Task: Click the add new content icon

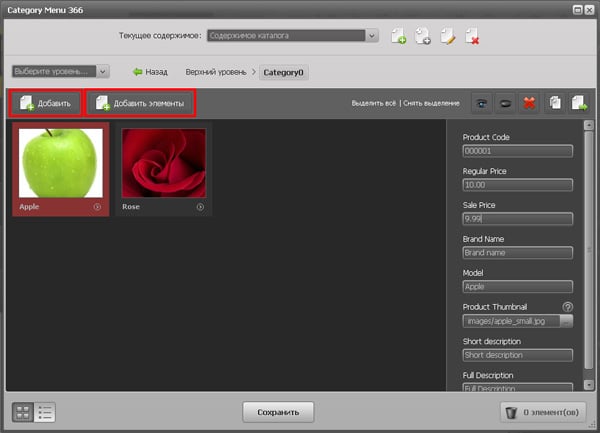Action: [x=398, y=37]
